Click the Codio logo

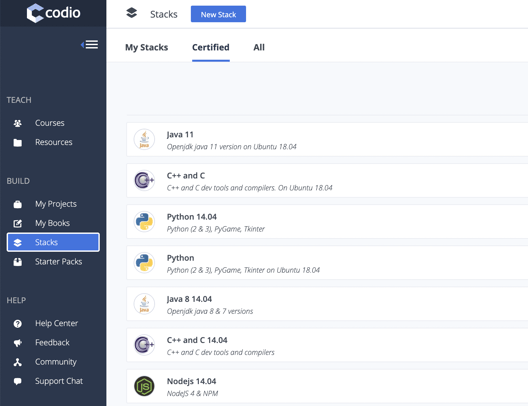click(54, 13)
